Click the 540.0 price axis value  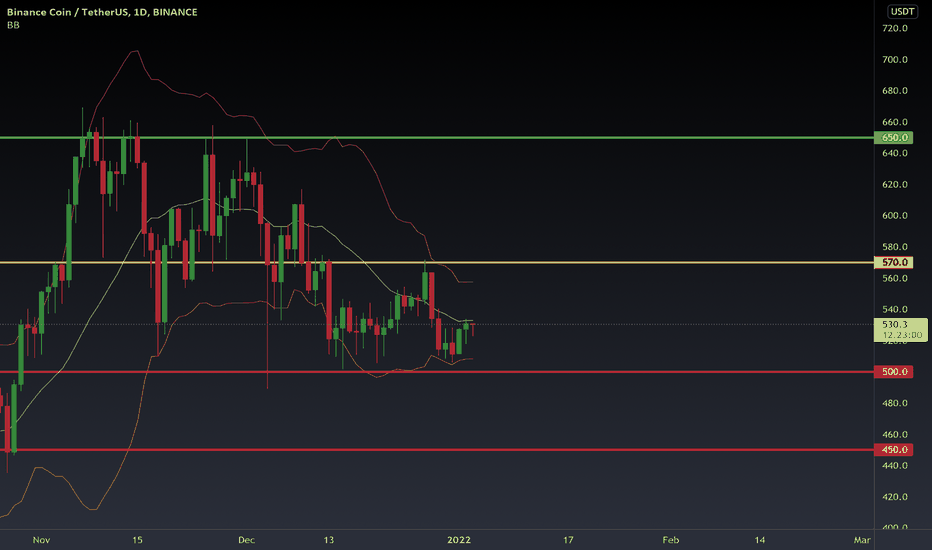(x=895, y=309)
